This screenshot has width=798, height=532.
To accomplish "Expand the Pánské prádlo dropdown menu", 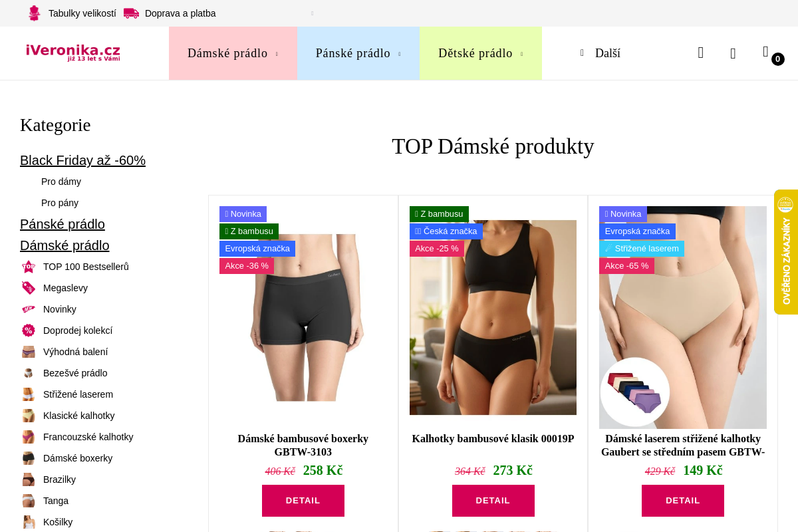I will click(358, 53).
